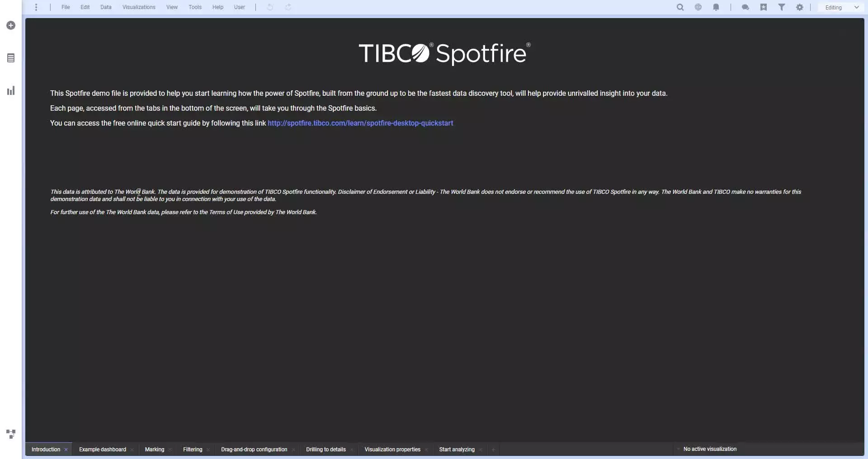The height and width of the screenshot is (459, 868).
Task: Show the Filters panel funnel icon
Action: click(782, 7)
